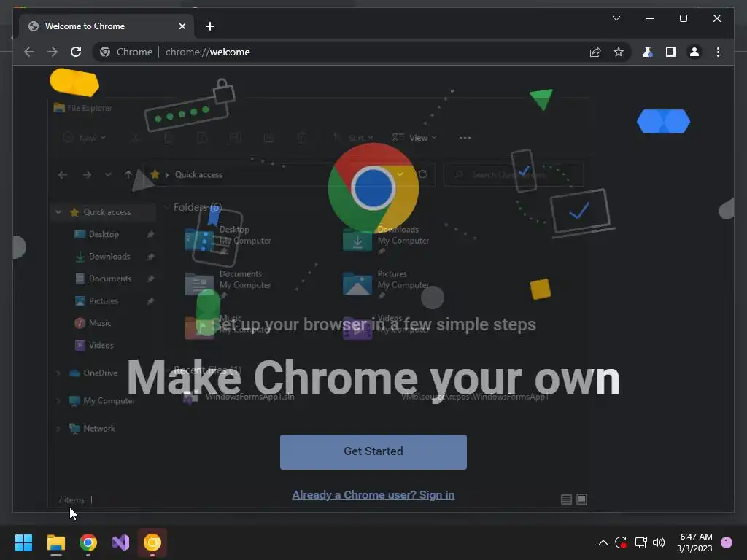Select Pictures in File Explorer sidebar
This screenshot has height=560, width=747.
(x=104, y=301)
